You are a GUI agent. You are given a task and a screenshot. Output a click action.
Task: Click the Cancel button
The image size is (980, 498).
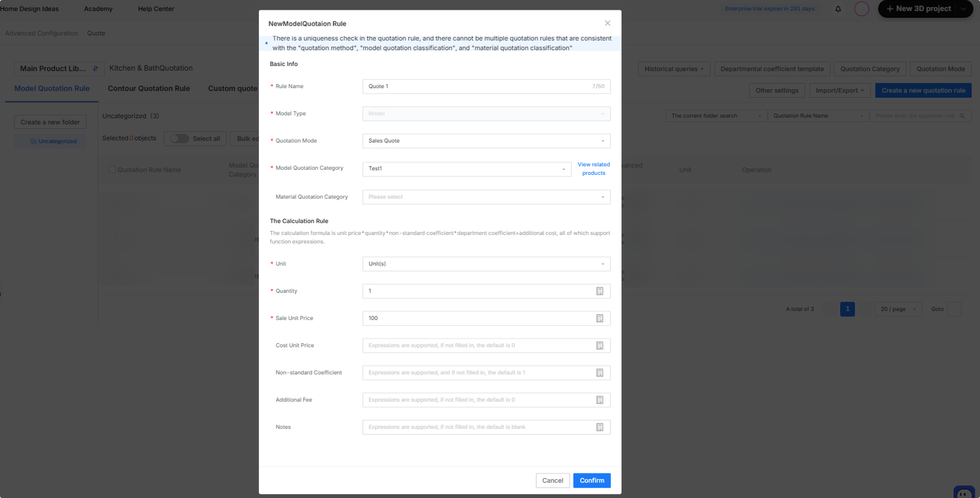[552, 480]
